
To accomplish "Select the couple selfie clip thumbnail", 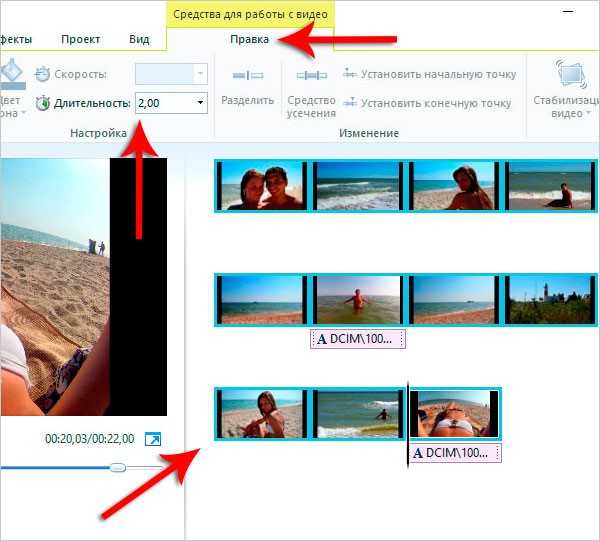I will (x=262, y=186).
